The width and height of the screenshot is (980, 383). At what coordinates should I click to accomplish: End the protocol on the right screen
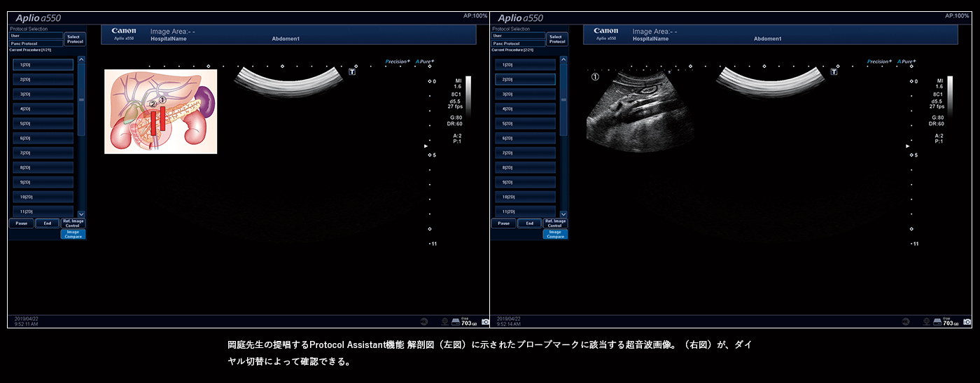(x=529, y=223)
